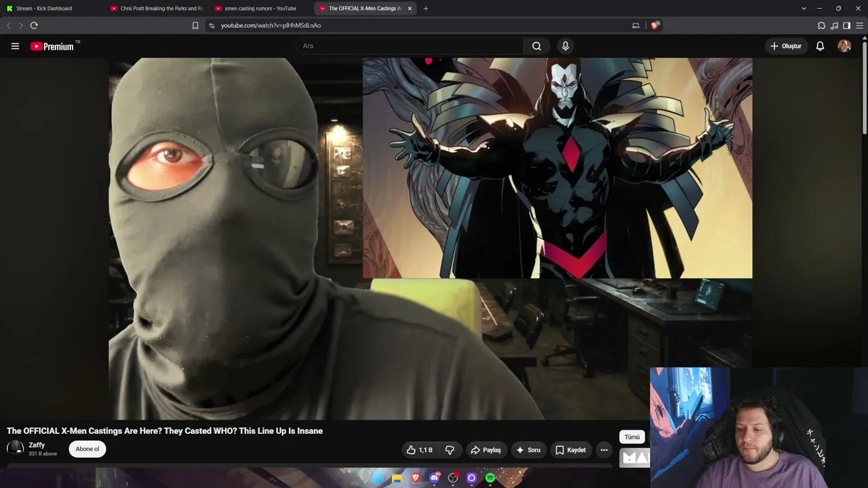Open the purple circle app on taskbar
Screen dimensions: 868x488
(472, 479)
